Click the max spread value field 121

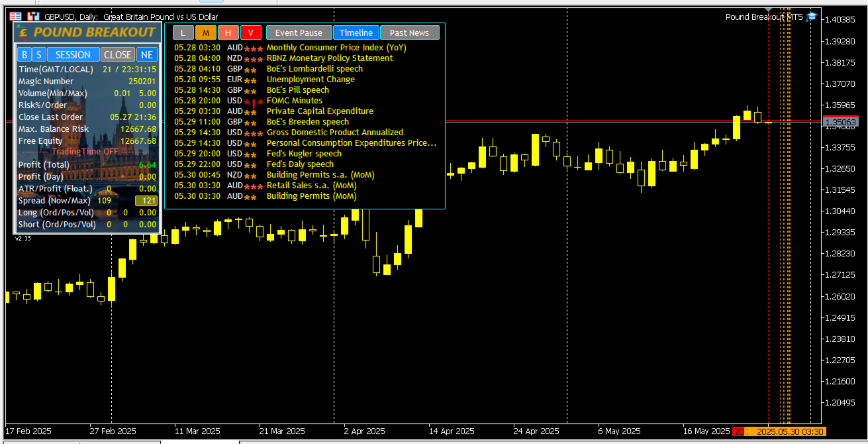pos(146,201)
